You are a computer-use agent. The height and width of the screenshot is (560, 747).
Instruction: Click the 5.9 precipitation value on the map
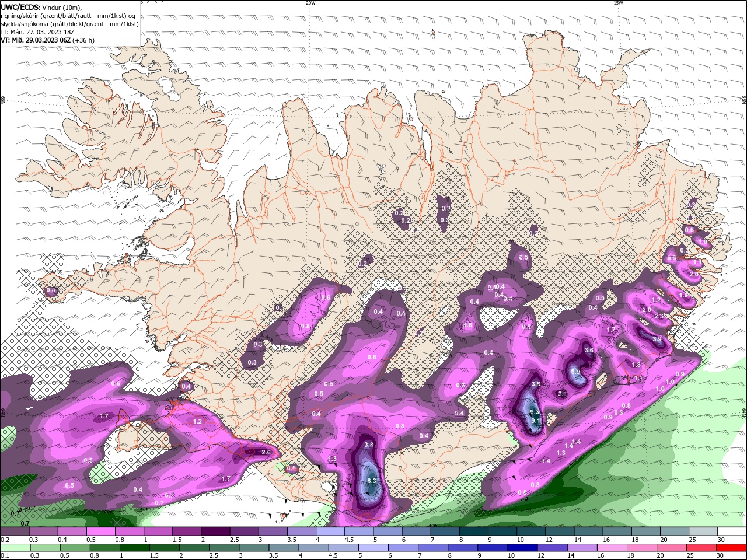575,372
